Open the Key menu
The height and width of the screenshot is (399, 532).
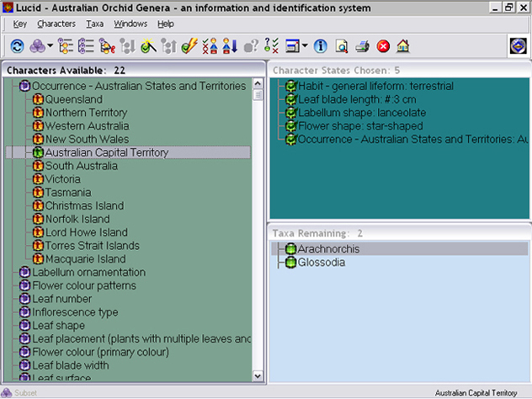[x=19, y=24]
